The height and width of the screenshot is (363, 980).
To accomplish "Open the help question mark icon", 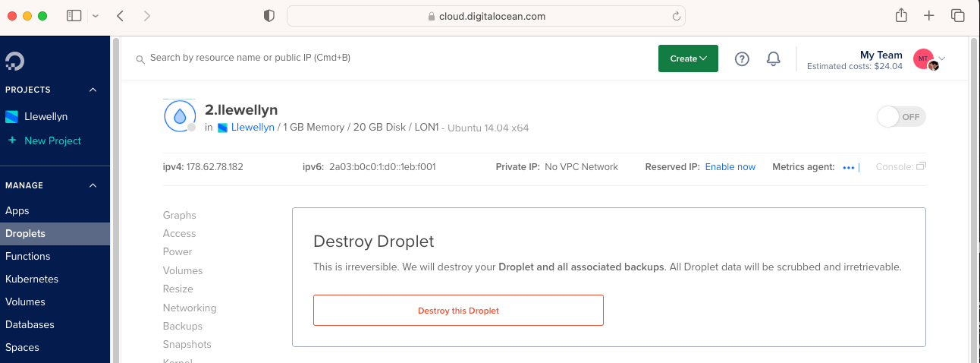I will [743, 58].
